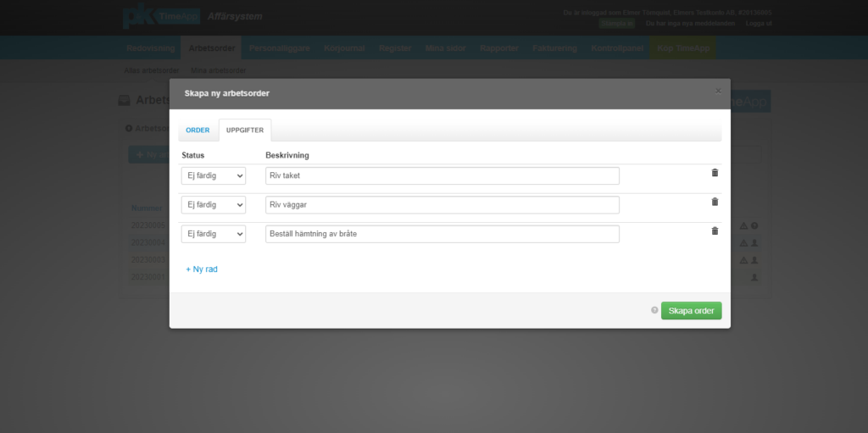Switch to the ORDER tab

(198, 130)
